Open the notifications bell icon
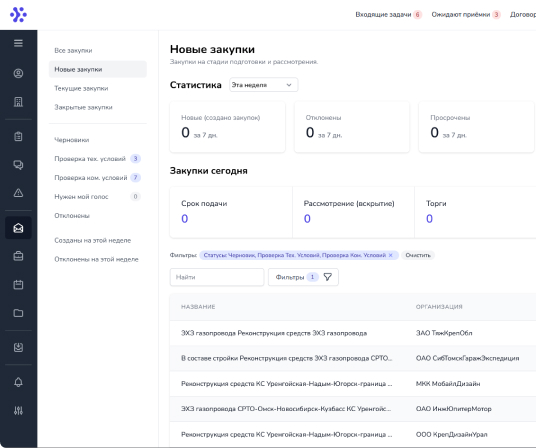 click(x=18, y=382)
